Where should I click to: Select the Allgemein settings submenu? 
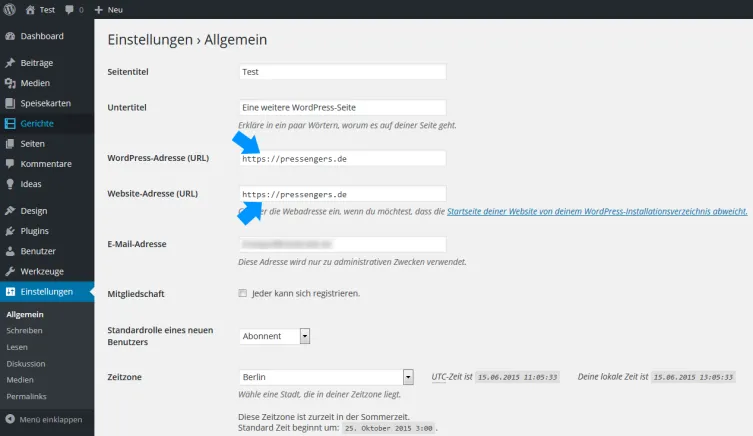[25, 315]
